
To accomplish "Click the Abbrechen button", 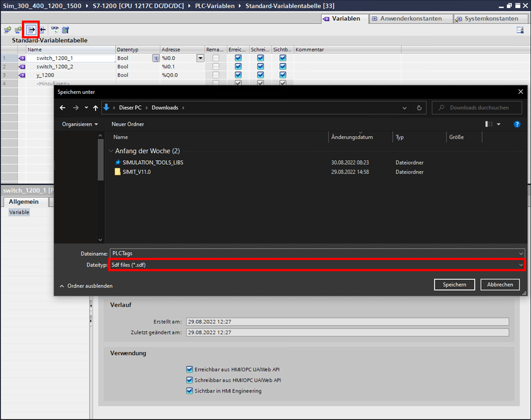I will tap(500, 284).
